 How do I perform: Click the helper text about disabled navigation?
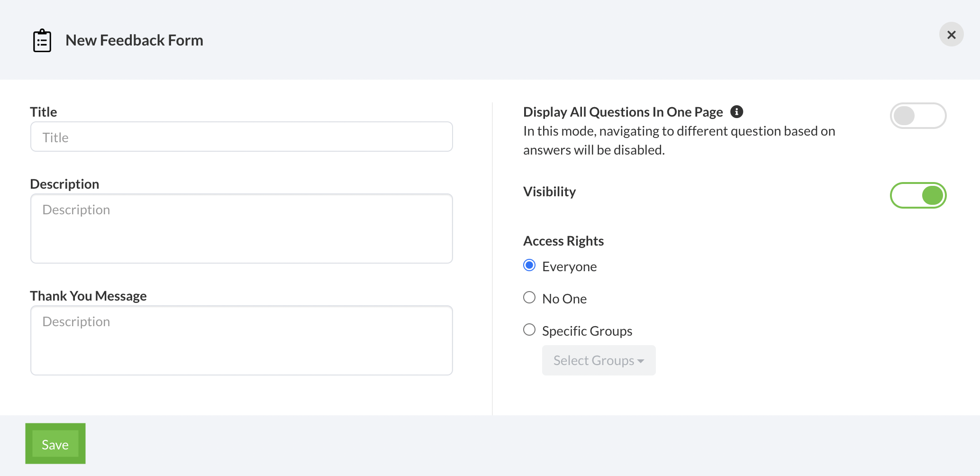[x=679, y=140]
